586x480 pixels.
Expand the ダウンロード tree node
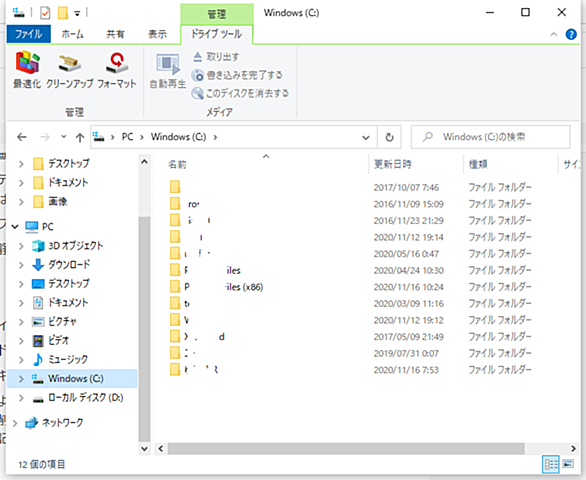(21, 265)
